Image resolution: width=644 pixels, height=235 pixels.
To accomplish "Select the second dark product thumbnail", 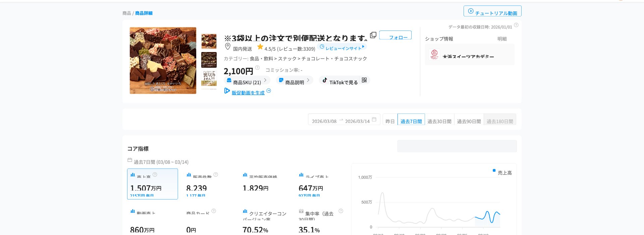I will click(x=209, y=60).
